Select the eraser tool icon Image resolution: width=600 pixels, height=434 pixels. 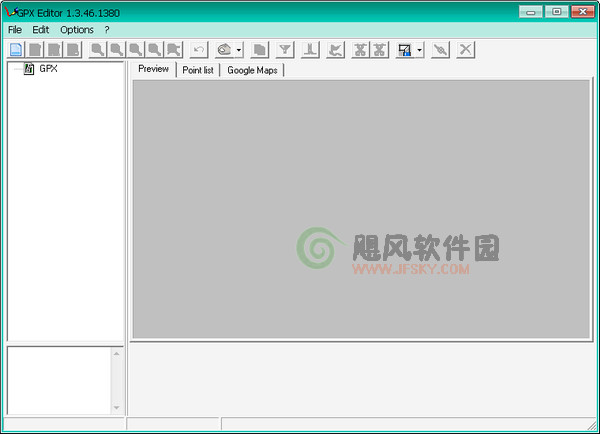point(224,50)
